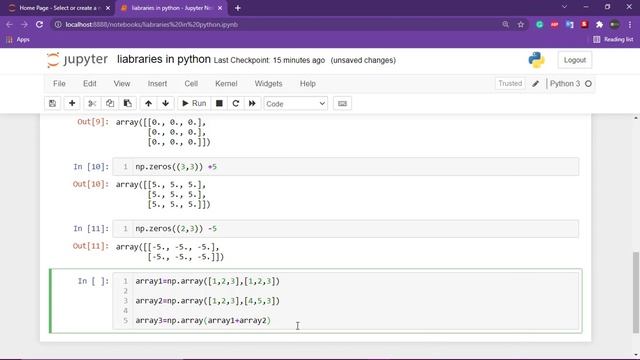Cut selected cells with the scissors icon
The image size is (640, 360).
click(x=92, y=104)
